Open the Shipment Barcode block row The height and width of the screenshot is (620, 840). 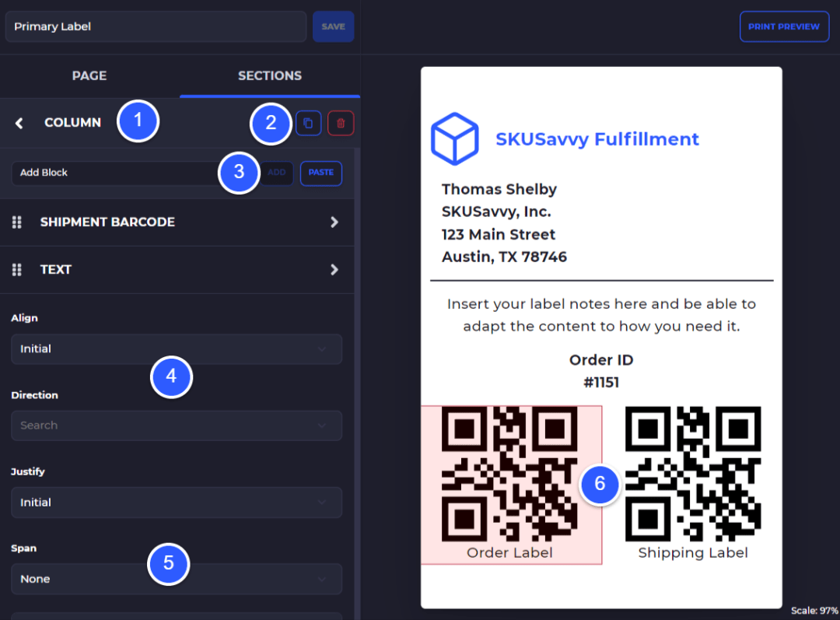coord(177,222)
